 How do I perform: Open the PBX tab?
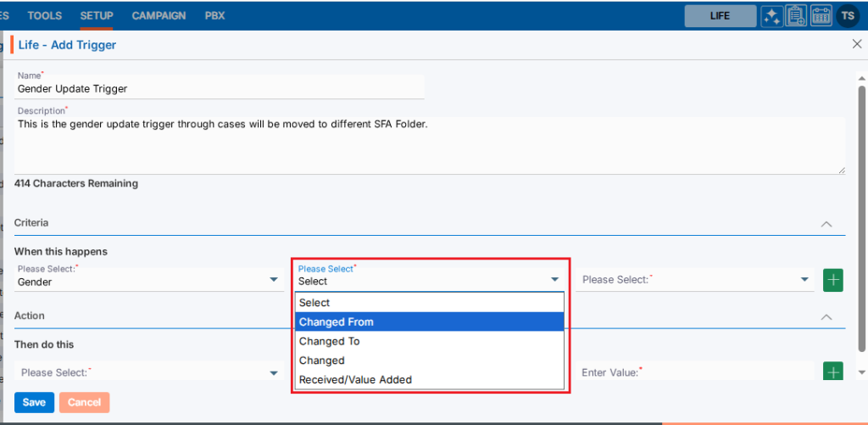(215, 16)
